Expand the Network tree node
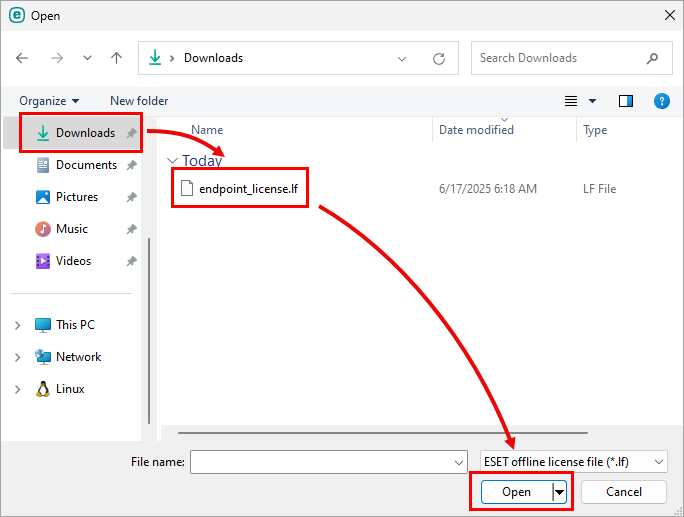The width and height of the screenshot is (684, 517). [x=18, y=357]
